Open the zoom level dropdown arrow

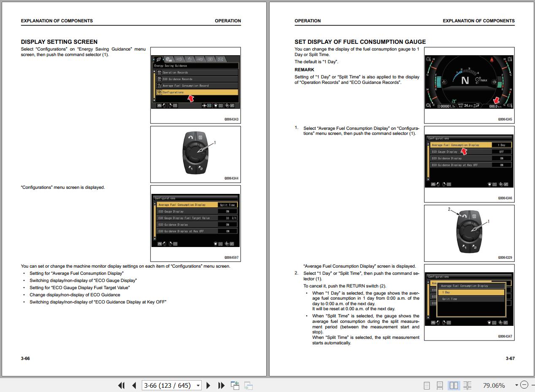point(516,385)
